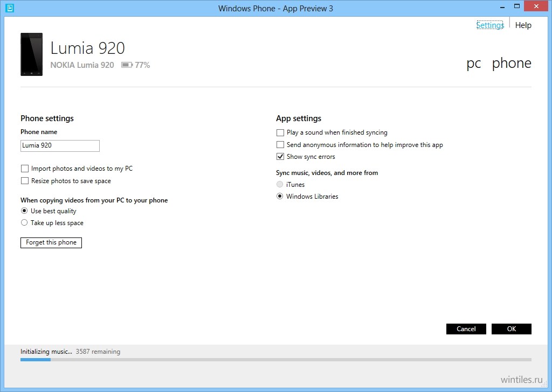
Task: Click the Initializing music status text
Action: (46, 352)
